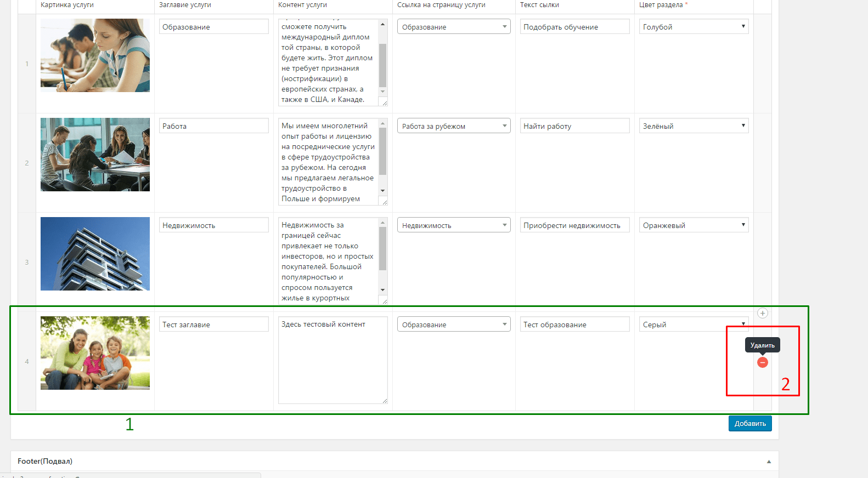Image resolution: width=868 pixels, height=478 pixels.
Task: Click the Найти работу link text field
Action: pos(574,126)
